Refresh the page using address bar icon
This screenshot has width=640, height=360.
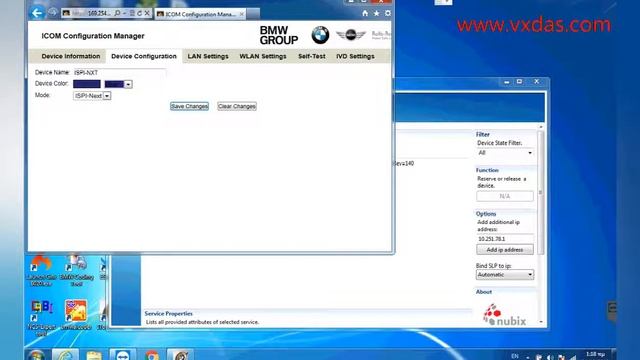click(x=139, y=13)
